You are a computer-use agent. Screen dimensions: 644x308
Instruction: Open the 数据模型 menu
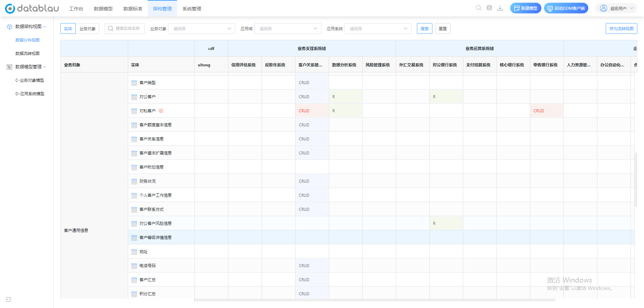[103, 9]
